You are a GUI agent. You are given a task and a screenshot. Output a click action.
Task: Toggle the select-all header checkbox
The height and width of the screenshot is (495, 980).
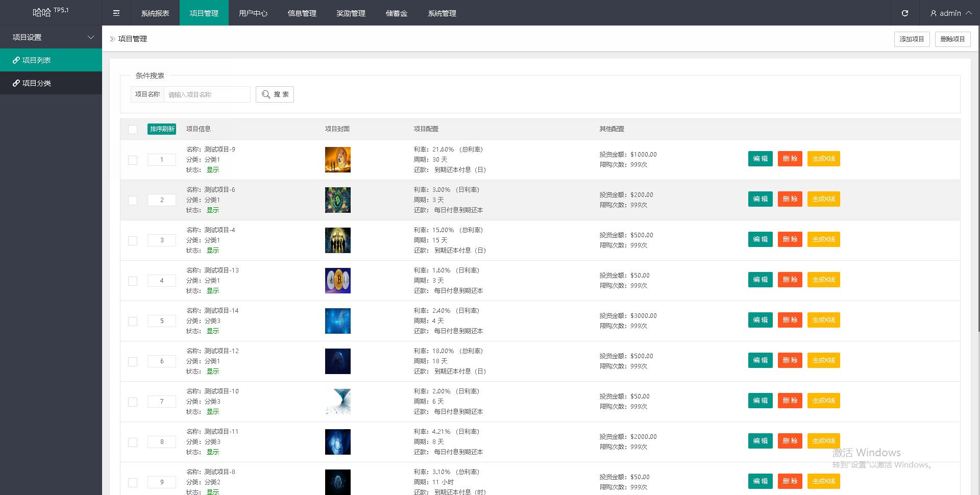(133, 130)
